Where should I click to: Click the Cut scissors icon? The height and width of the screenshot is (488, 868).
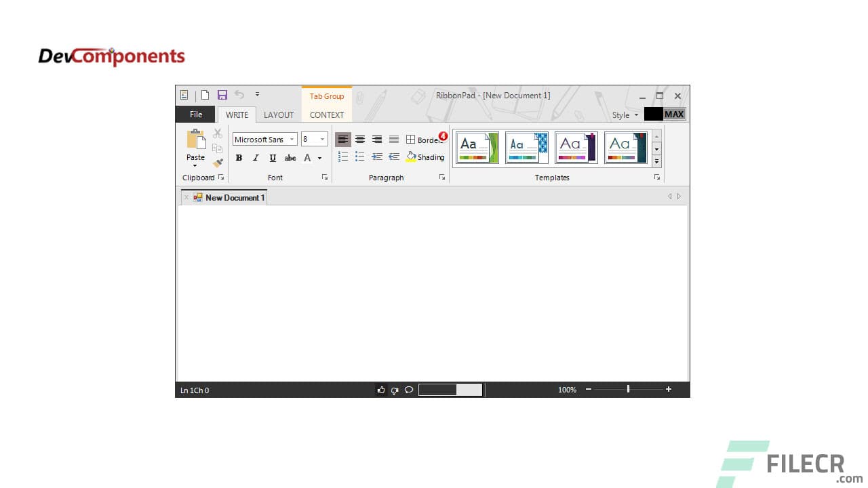point(217,134)
